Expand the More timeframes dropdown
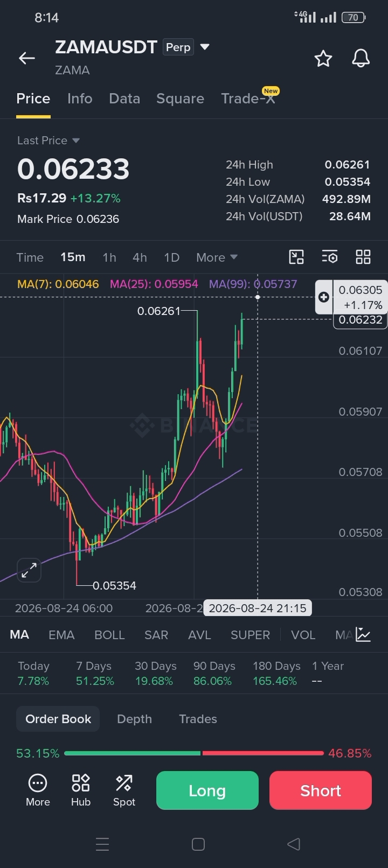388x868 pixels. click(x=217, y=257)
